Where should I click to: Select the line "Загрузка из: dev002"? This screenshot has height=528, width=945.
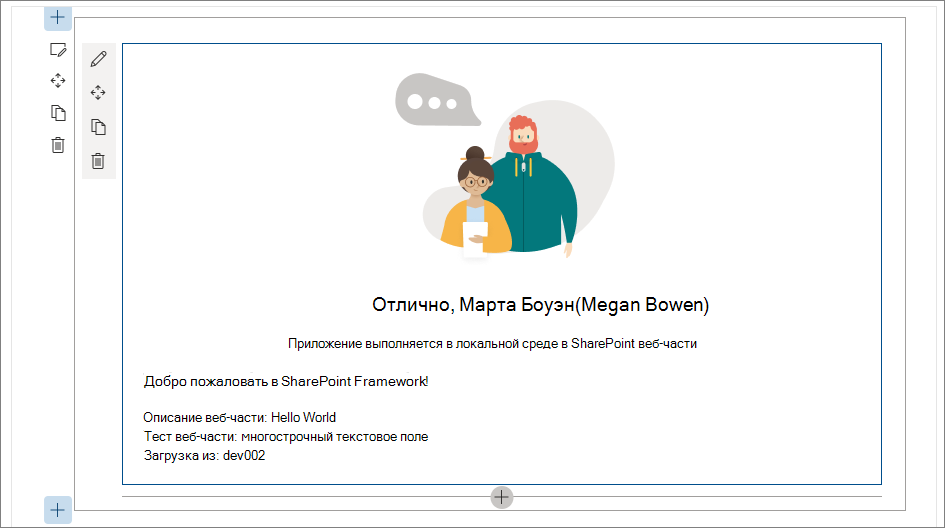(x=204, y=456)
